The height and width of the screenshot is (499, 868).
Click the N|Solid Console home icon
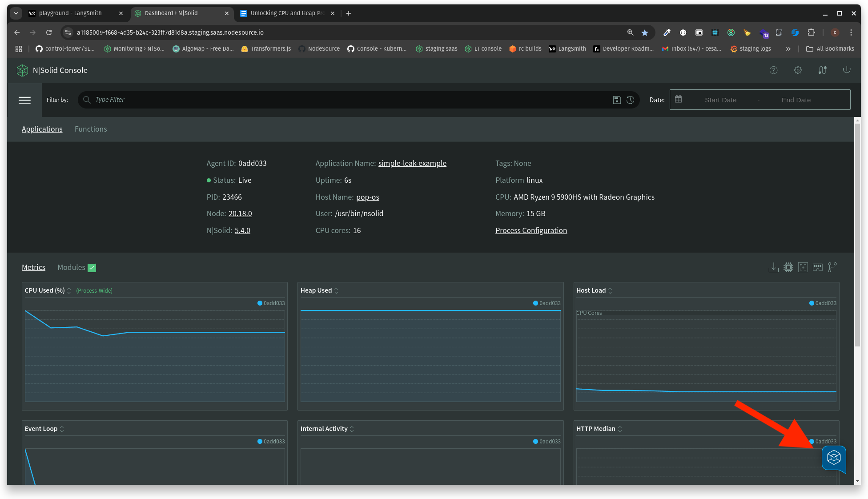tap(23, 70)
